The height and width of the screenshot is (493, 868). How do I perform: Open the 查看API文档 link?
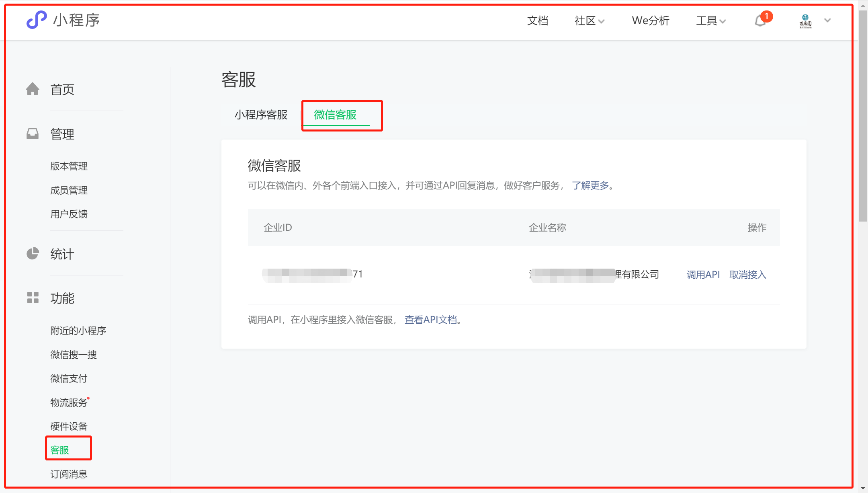[x=431, y=320]
